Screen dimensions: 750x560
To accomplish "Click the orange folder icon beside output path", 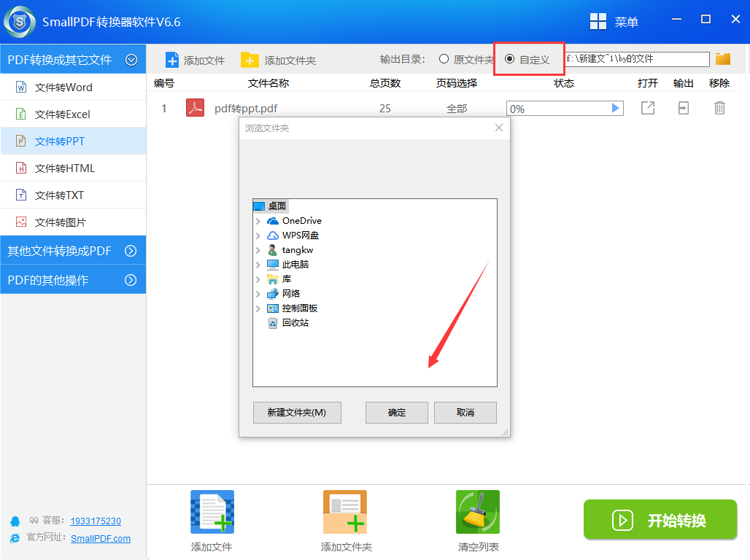I will [x=723, y=59].
